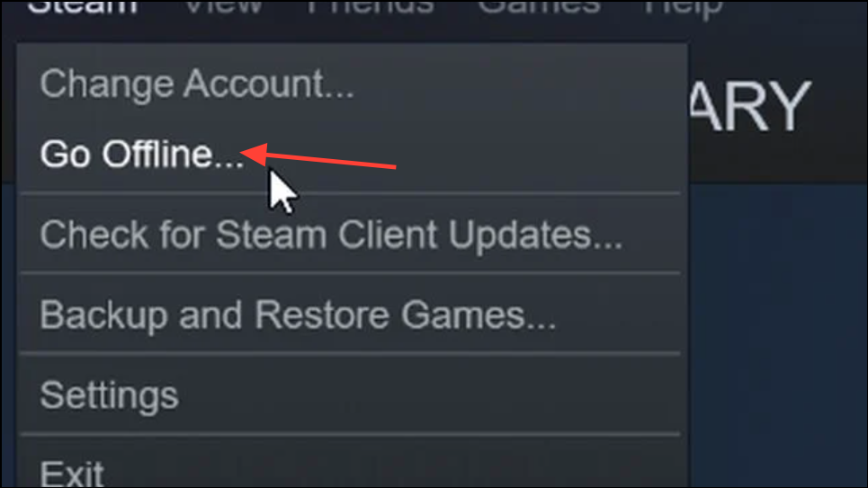Open Backup and Restore Games...

(351, 315)
